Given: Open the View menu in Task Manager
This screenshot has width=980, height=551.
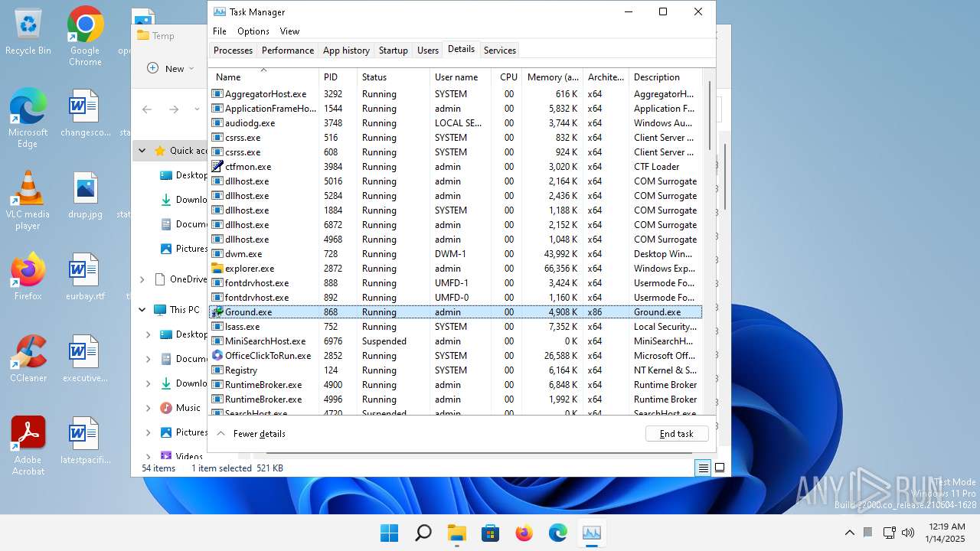Looking at the screenshot, I should [289, 31].
